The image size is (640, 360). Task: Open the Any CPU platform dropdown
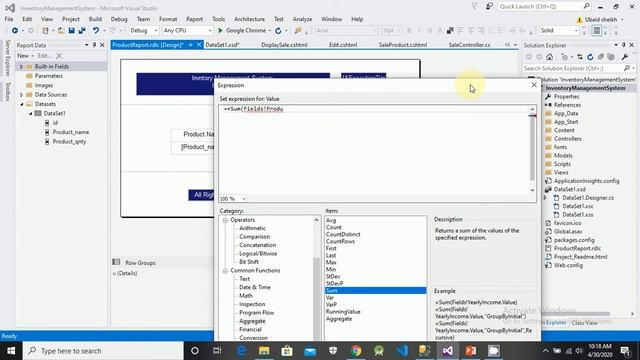coord(188,31)
